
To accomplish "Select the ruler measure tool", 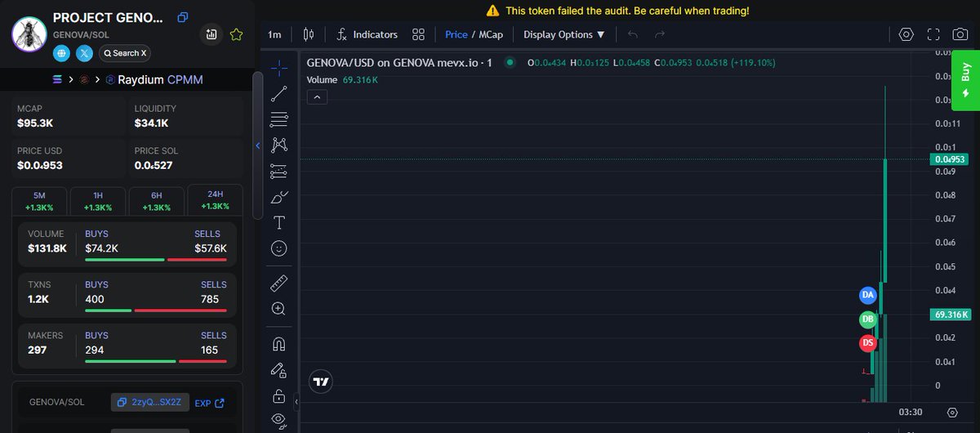I will pyautogui.click(x=279, y=283).
